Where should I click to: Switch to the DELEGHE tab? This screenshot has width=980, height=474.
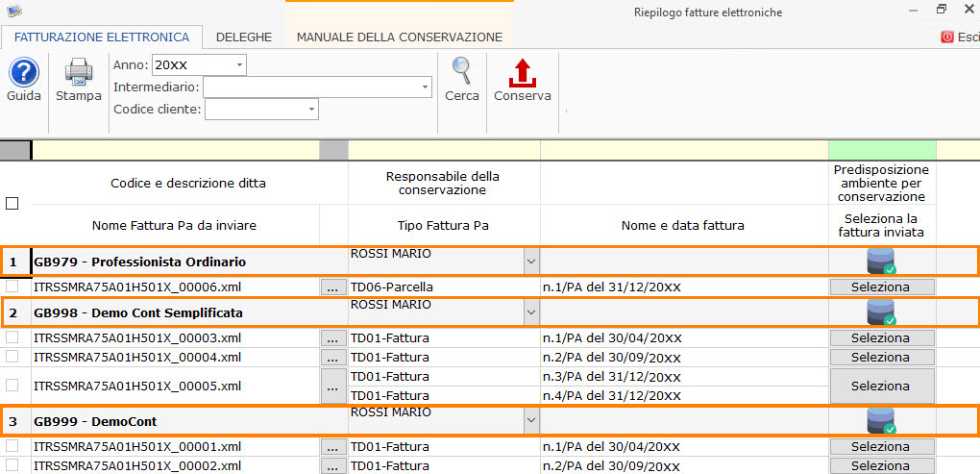(x=244, y=37)
